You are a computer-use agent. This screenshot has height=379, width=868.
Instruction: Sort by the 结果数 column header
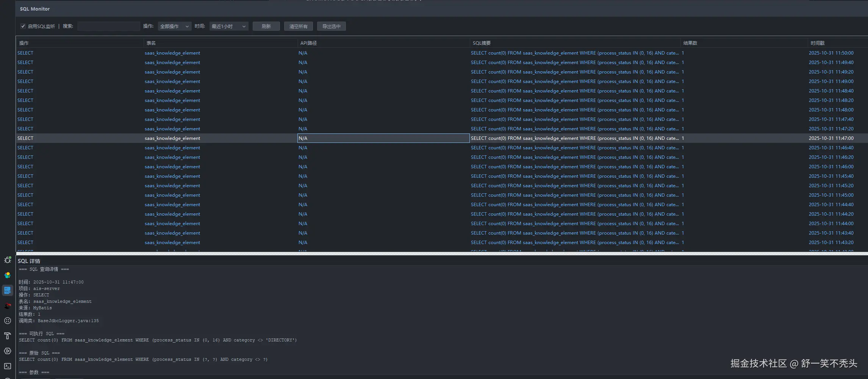click(x=744, y=43)
